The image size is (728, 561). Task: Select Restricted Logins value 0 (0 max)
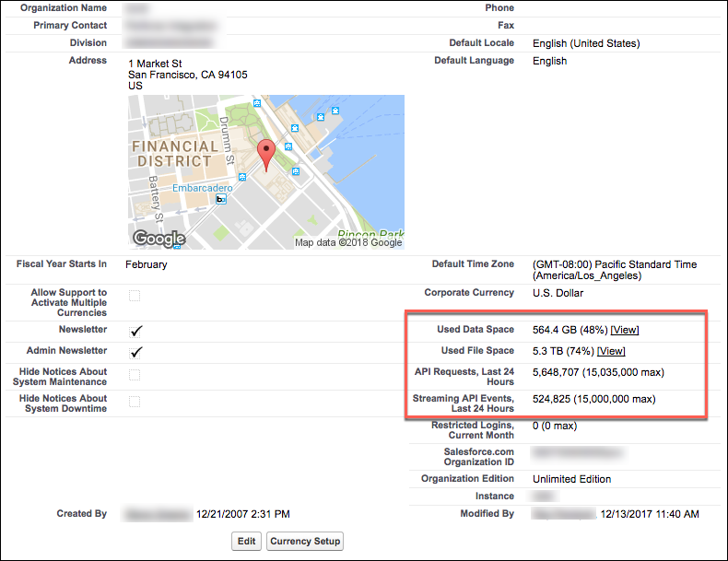555,426
